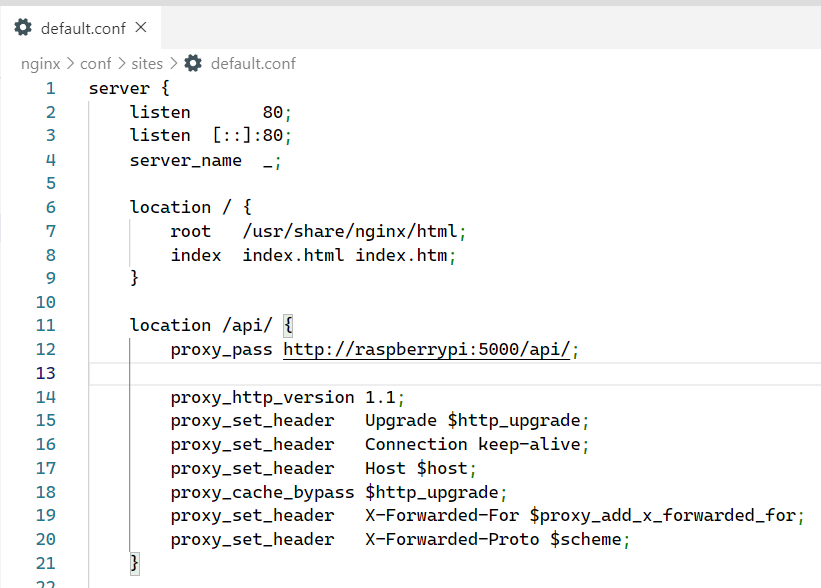Click the gear icon in the breadcrumb path
Screen dimensions: 821x588
pos(193,63)
